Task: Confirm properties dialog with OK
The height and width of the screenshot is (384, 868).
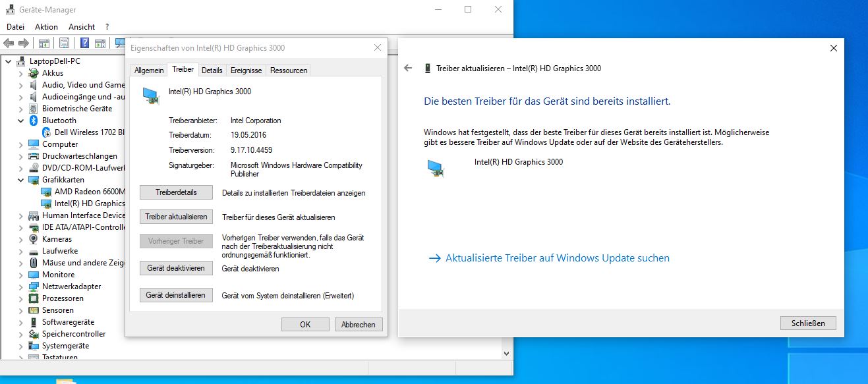Action: (305, 324)
